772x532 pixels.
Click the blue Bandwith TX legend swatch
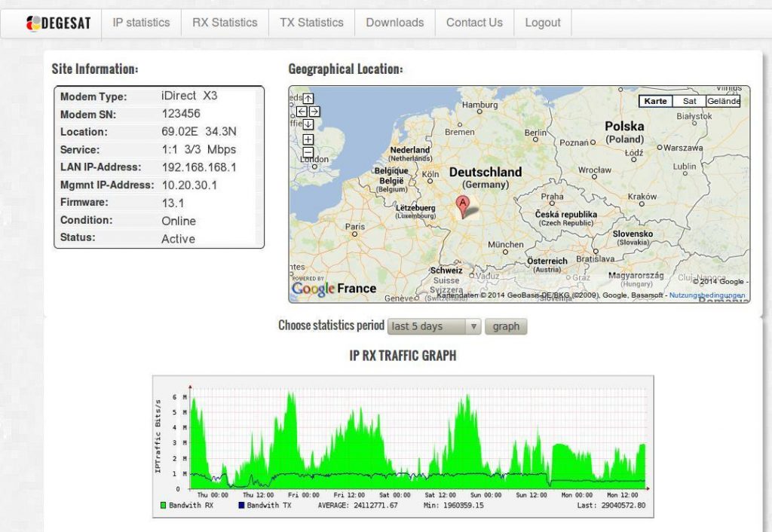(241, 506)
